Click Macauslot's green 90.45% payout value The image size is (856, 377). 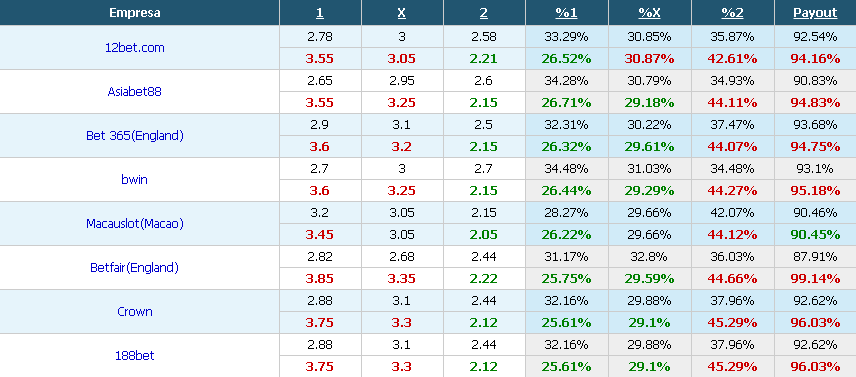[x=815, y=235]
